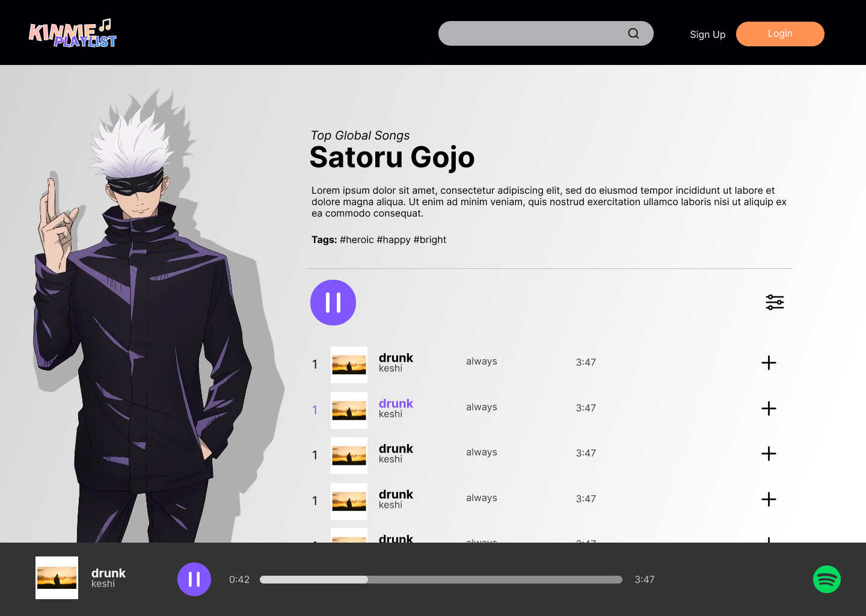Click the album name 'always' in the first row
This screenshot has width=866, height=616.
click(481, 362)
